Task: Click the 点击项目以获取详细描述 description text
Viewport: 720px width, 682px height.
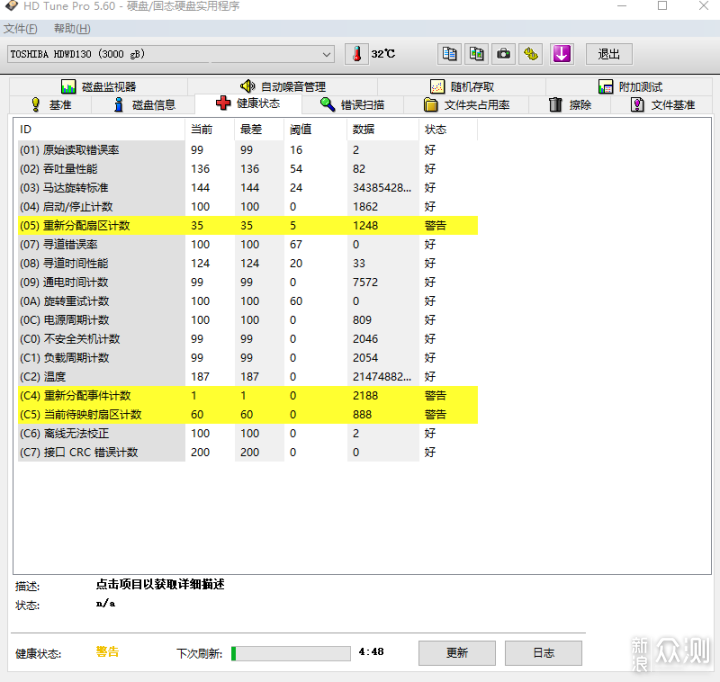Action: tap(160, 584)
